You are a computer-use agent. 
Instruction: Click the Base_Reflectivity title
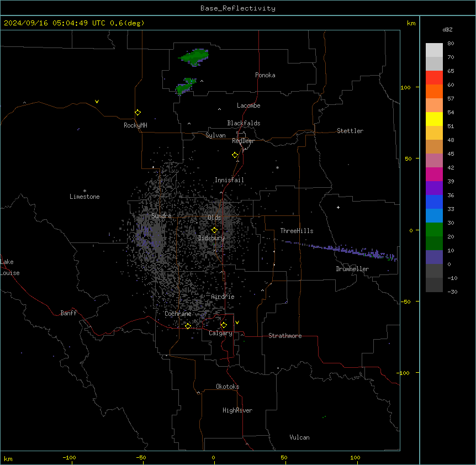pos(238,8)
